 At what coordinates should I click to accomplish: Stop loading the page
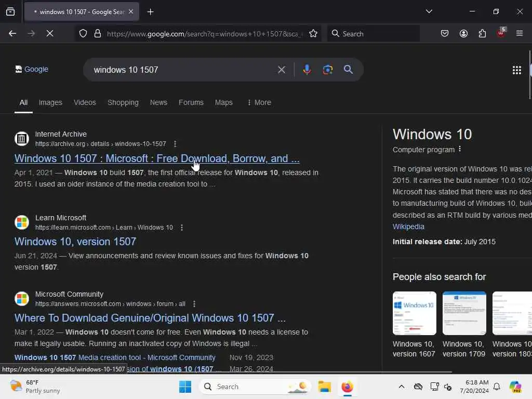pyautogui.click(x=50, y=34)
